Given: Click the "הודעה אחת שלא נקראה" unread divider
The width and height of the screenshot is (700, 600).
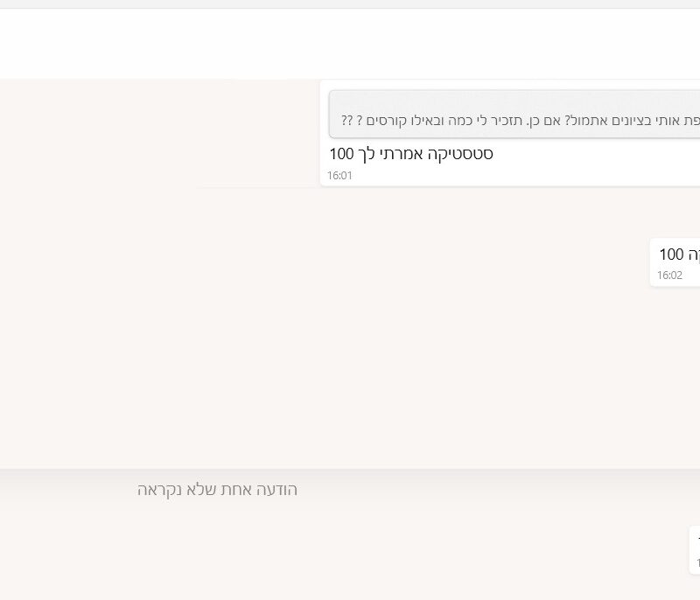Looking at the screenshot, I should 217,490.
